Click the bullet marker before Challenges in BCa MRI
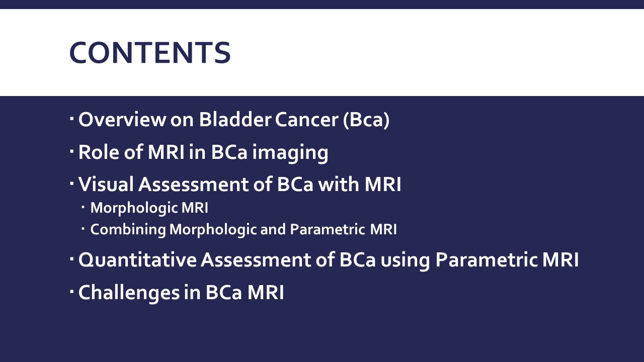The image size is (644, 362). click(x=72, y=291)
